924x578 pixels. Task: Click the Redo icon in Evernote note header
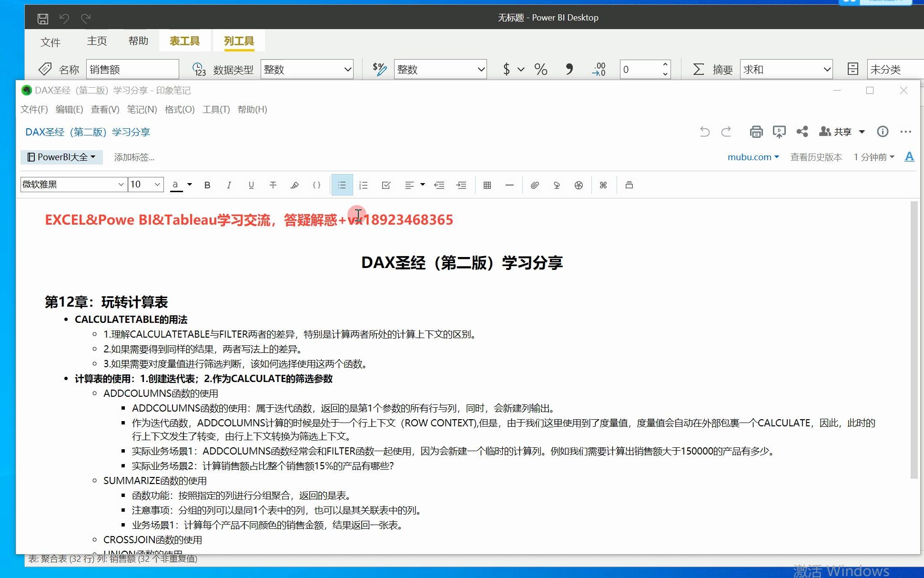pyautogui.click(x=726, y=132)
